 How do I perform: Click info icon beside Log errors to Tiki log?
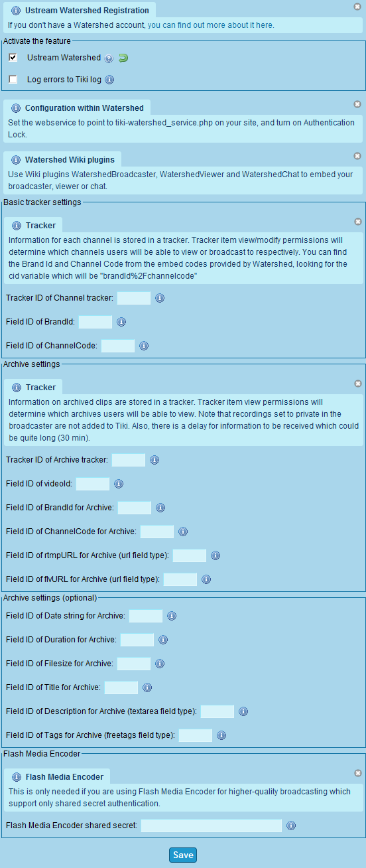(x=110, y=80)
